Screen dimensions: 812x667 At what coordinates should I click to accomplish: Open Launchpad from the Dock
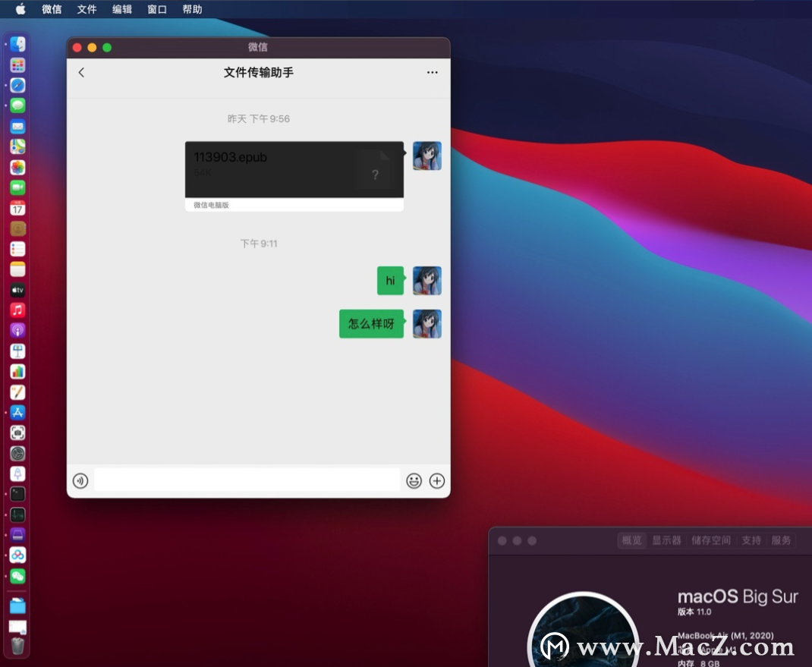click(x=17, y=64)
